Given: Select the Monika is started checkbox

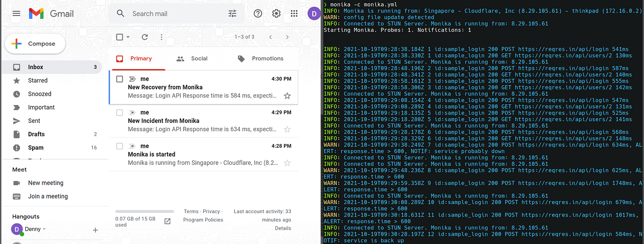Looking at the screenshot, I should click(120, 146).
